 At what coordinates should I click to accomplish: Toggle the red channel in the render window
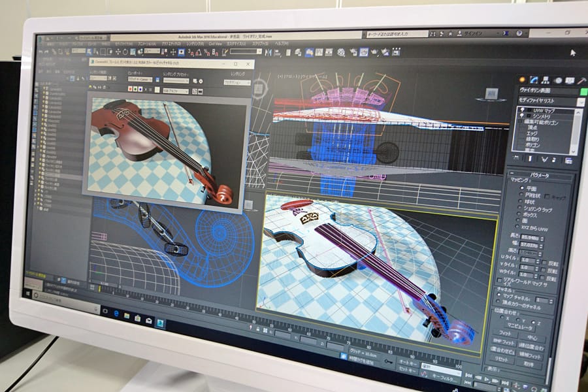(130, 89)
